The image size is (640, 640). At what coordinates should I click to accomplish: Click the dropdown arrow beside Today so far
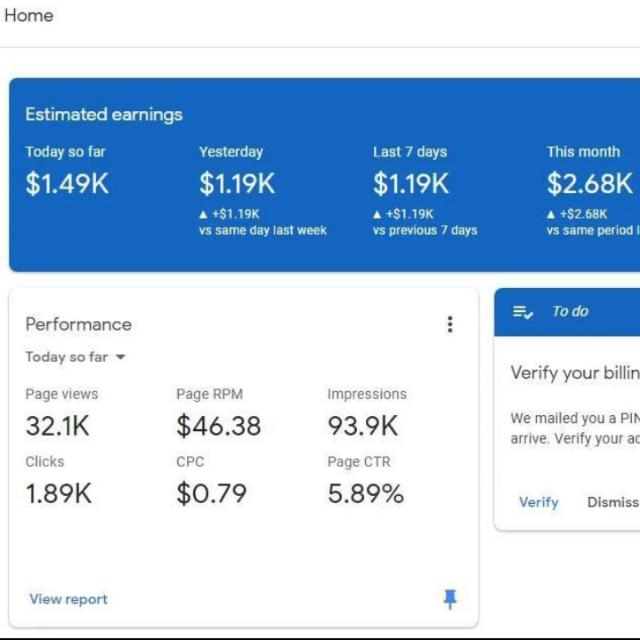pos(120,357)
